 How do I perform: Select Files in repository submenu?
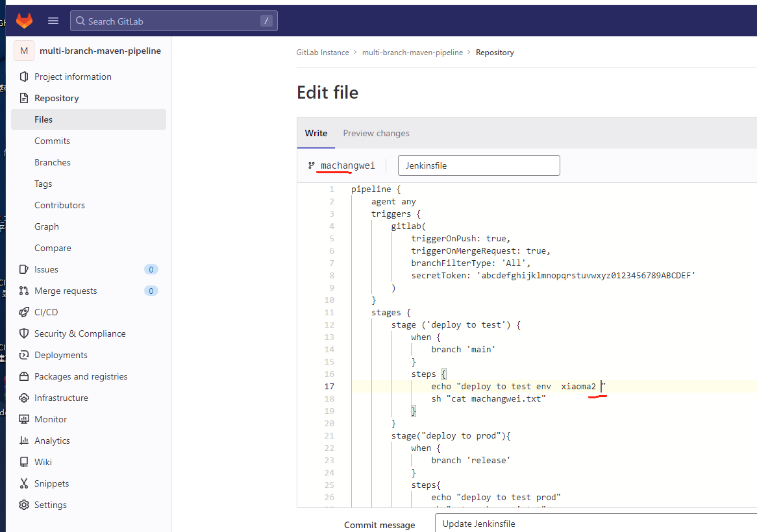tap(88, 119)
